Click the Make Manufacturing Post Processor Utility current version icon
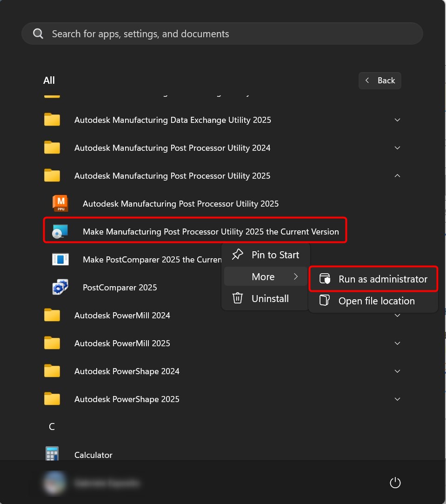446x504 pixels. pyautogui.click(x=60, y=231)
